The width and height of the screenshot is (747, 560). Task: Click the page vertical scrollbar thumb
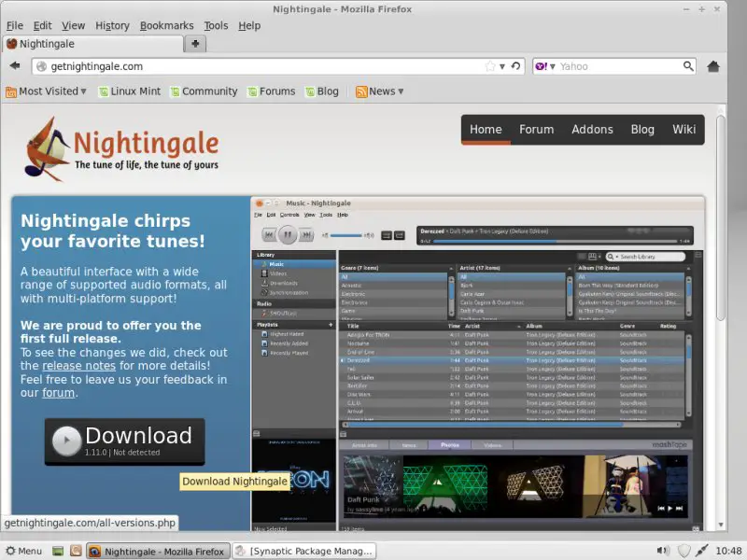(x=720, y=217)
